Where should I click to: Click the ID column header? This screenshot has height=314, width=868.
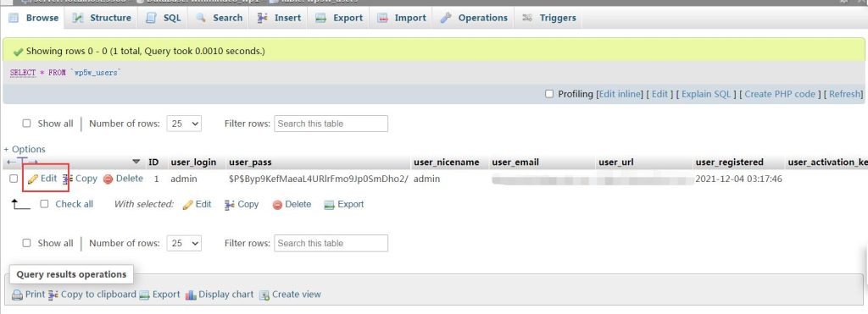point(153,163)
